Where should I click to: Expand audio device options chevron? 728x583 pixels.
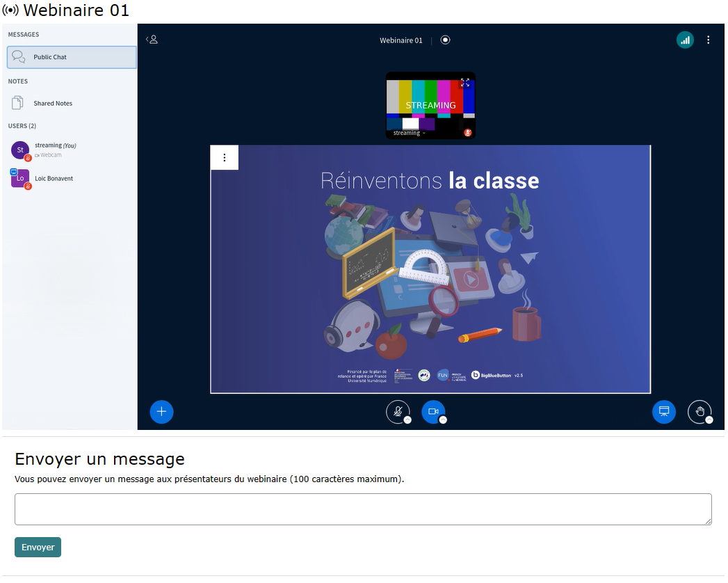coord(407,420)
